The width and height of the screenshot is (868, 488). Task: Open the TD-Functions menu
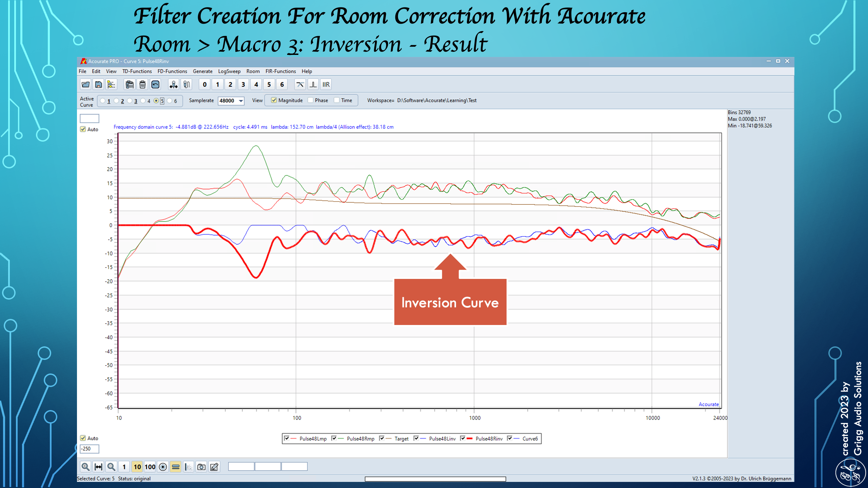pos(137,71)
